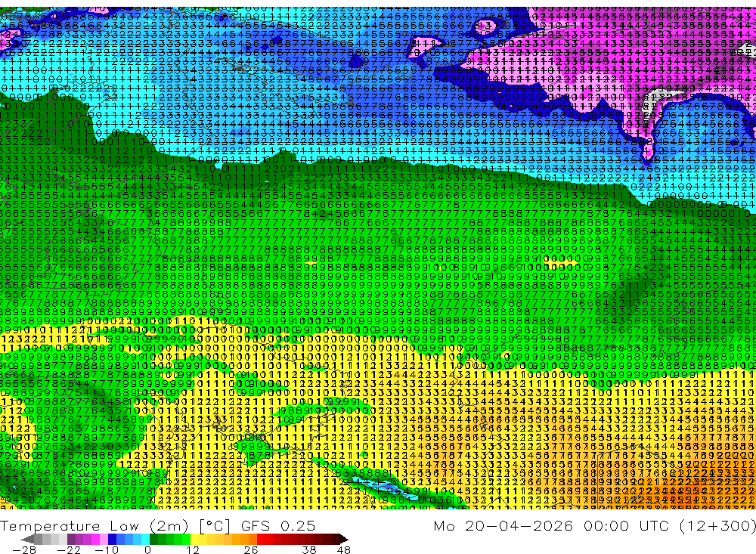Click the "0" legend value
This screenshot has height=554, width=756.
click(148, 550)
